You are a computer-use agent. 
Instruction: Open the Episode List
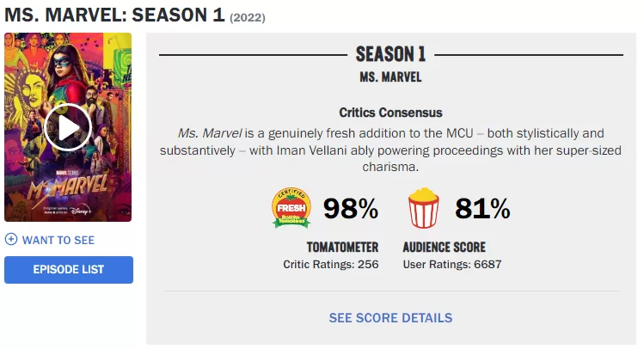pyautogui.click(x=69, y=270)
